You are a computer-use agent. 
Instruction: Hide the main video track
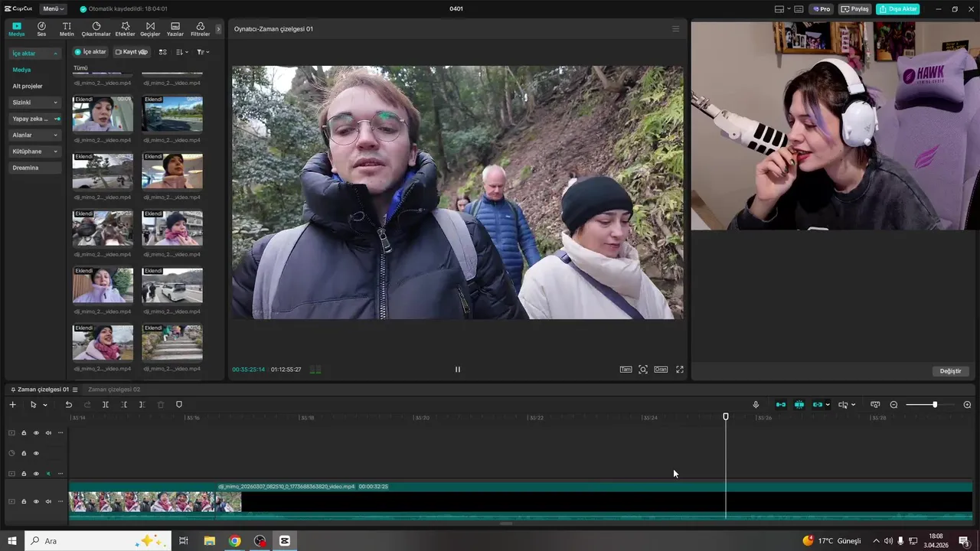(36, 502)
